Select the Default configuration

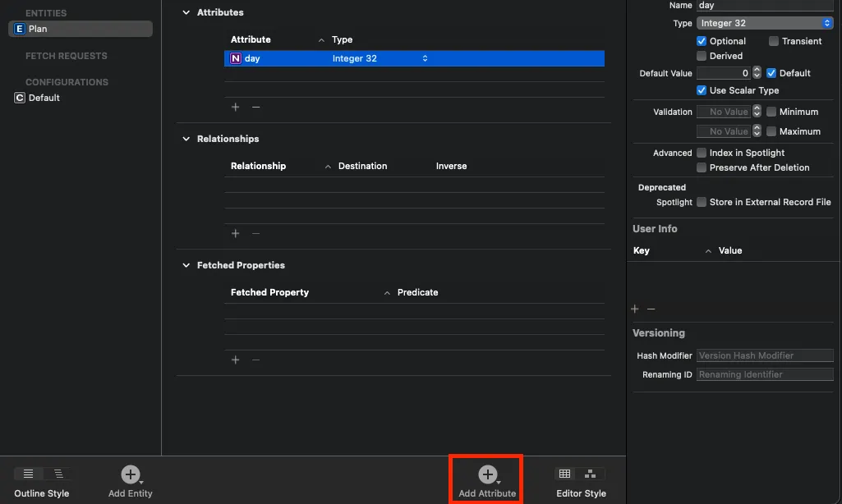click(44, 98)
